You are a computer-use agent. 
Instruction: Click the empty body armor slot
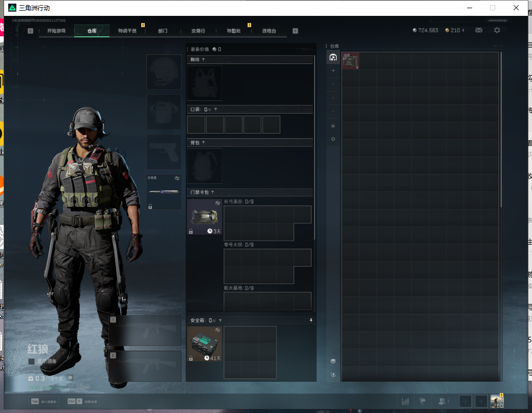[x=164, y=112]
